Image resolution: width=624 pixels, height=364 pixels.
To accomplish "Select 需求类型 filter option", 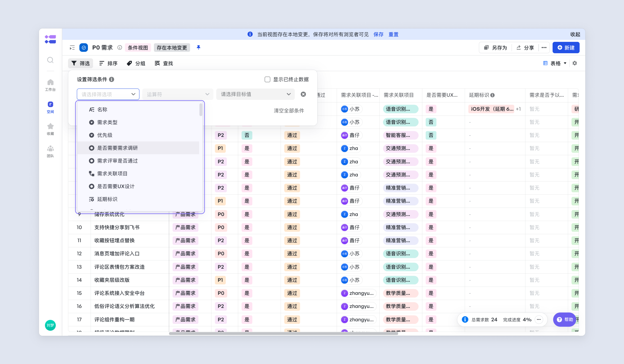I will (138, 122).
